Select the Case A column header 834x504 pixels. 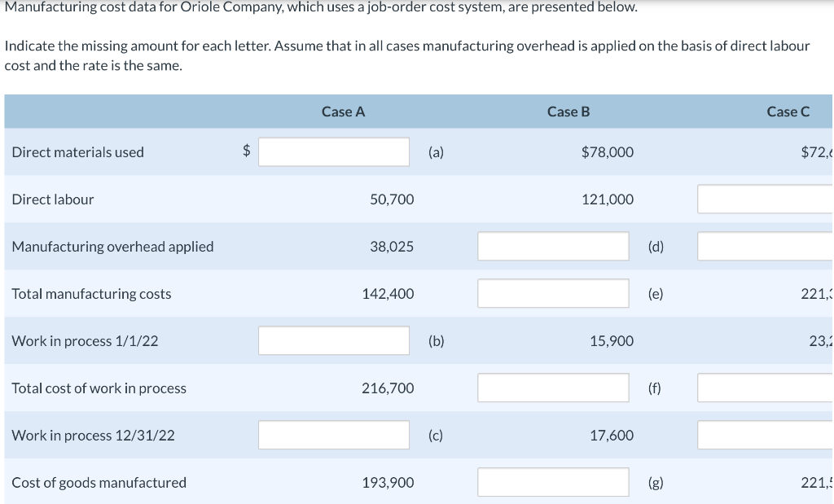click(x=342, y=112)
